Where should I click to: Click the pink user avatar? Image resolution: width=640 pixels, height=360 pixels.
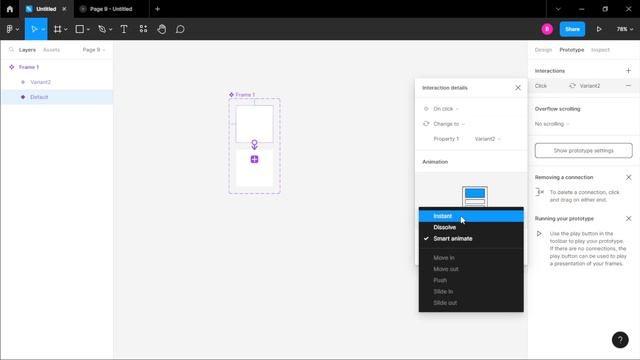(x=547, y=29)
